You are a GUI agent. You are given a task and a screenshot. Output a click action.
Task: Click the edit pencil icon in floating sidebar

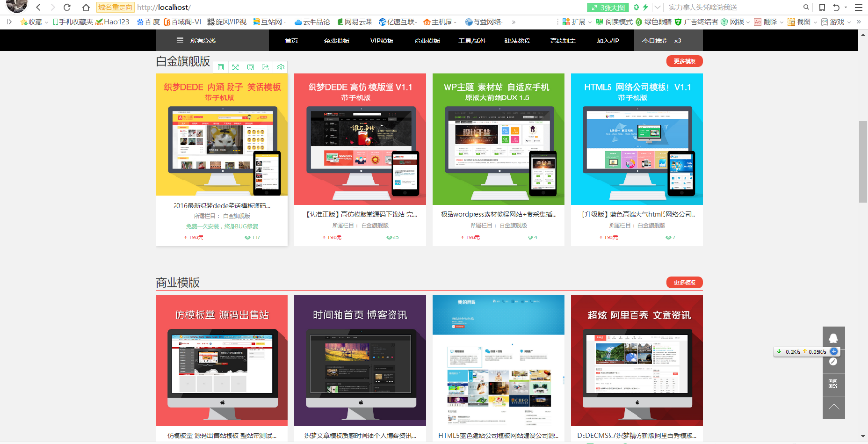click(833, 361)
